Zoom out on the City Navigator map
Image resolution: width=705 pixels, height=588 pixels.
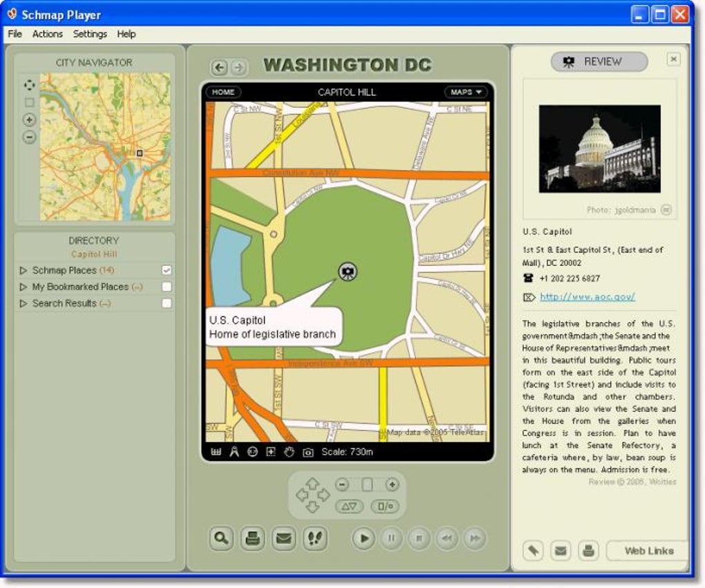29,137
